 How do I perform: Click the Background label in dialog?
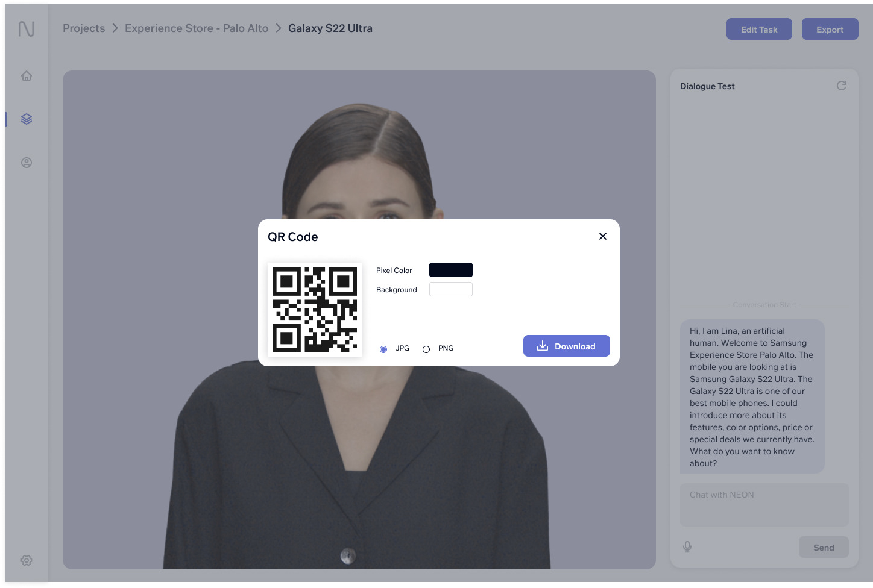397,290
